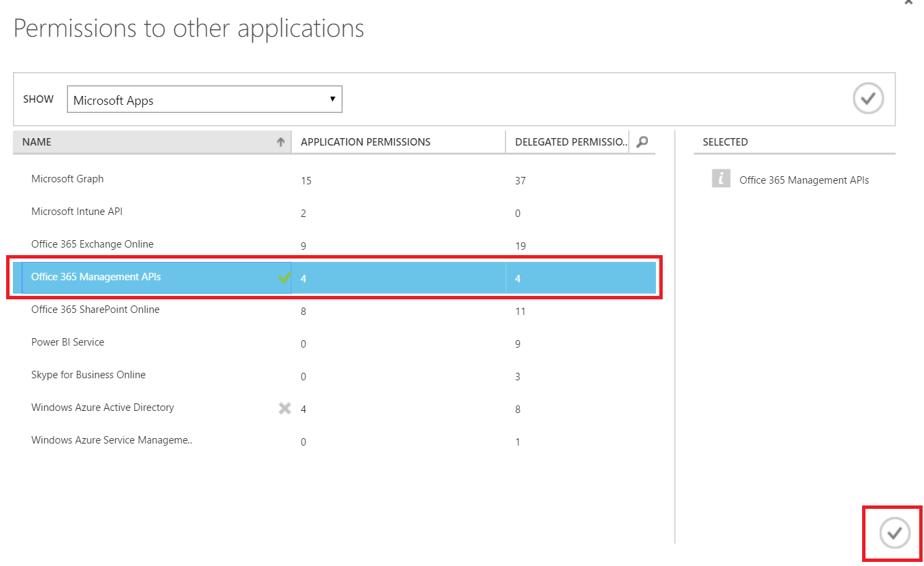Click Microsoft Graph delegated permissions value 37
924x566 pixels.
521,181
